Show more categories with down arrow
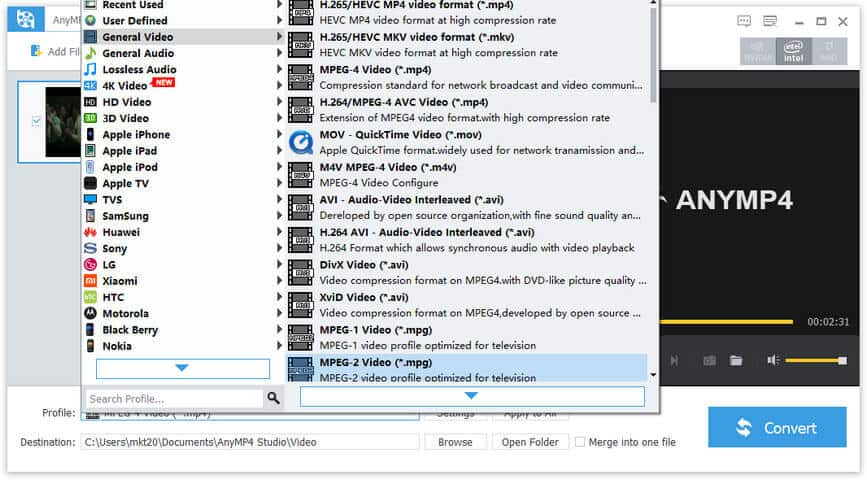867x480 pixels. 182,368
